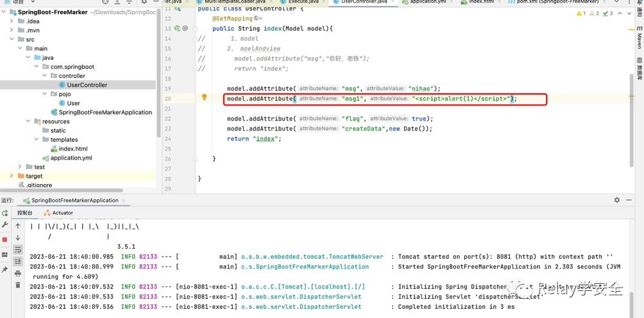Click the "index" return value link
Image resolution: width=644 pixels, height=318 pixels.
coord(265,138)
